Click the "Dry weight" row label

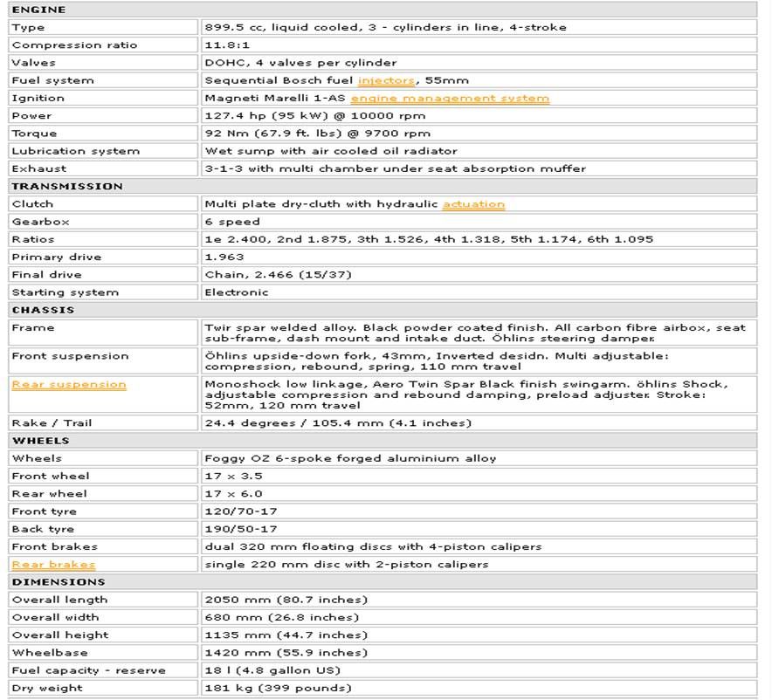click(47, 688)
